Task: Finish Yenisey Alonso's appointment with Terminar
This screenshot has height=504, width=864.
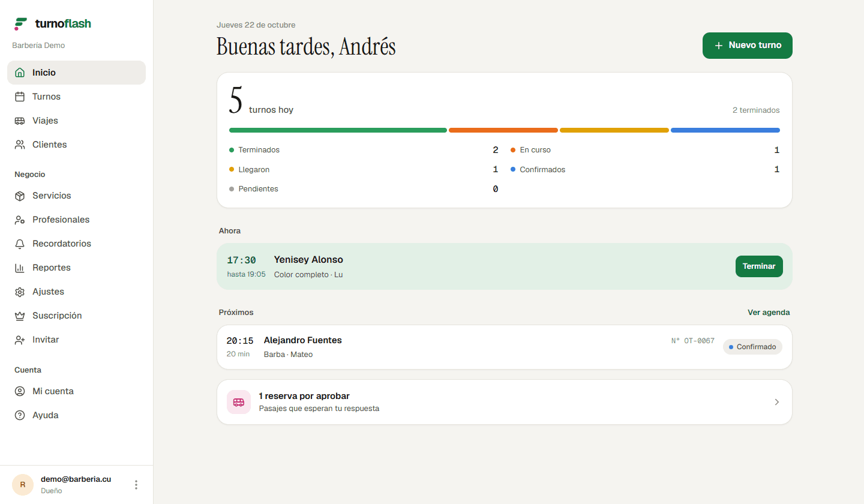Action: pyautogui.click(x=759, y=266)
